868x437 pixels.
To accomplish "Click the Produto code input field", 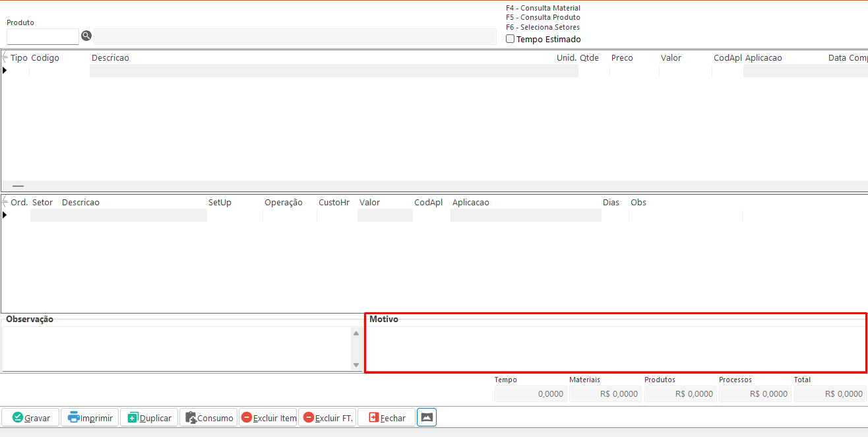I will (42, 36).
